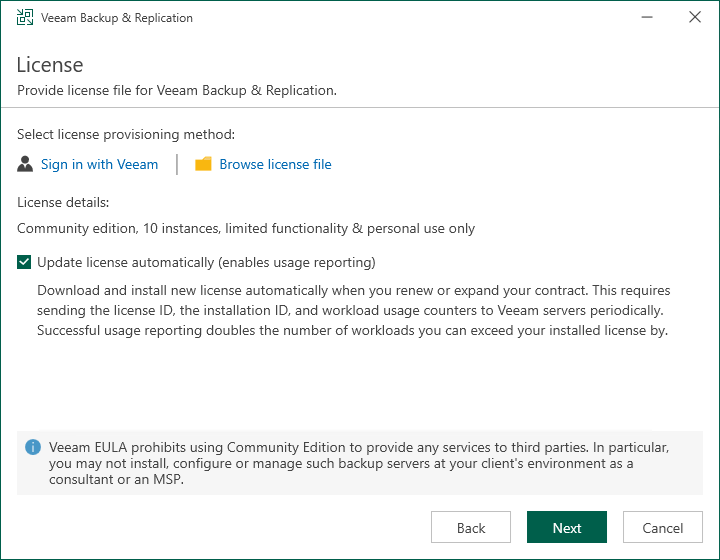Proceed with the Next button
Viewport: 720px width, 560px height.
click(567, 527)
